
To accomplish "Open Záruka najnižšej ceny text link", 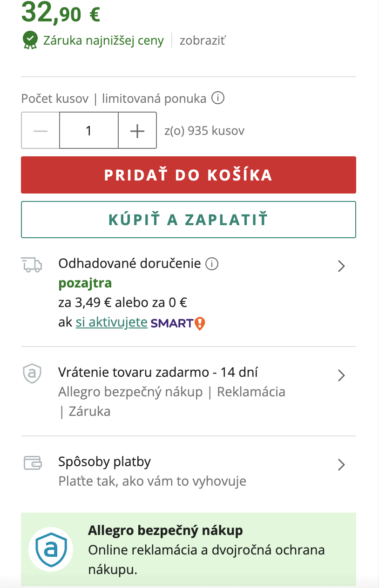I will tap(103, 40).
